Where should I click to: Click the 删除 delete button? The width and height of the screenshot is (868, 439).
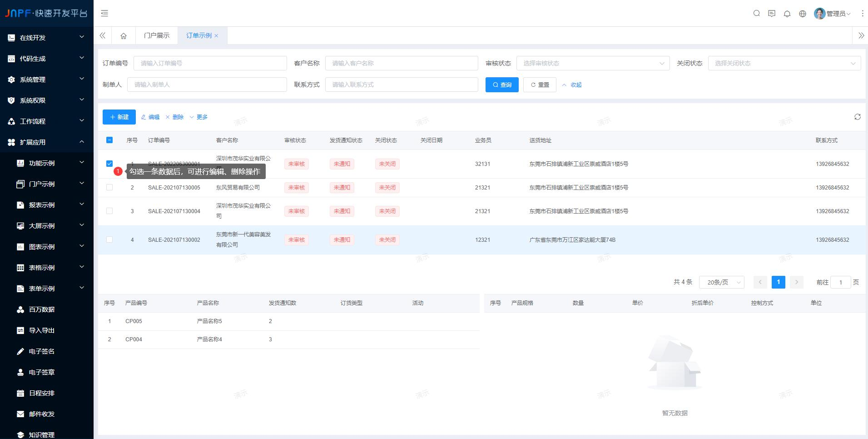tap(174, 117)
